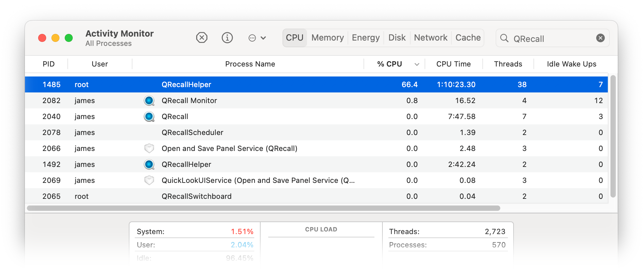The width and height of the screenshot is (644, 272).
Task: Select the QRecallSwitchboard process row
Action: click(316, 196)
